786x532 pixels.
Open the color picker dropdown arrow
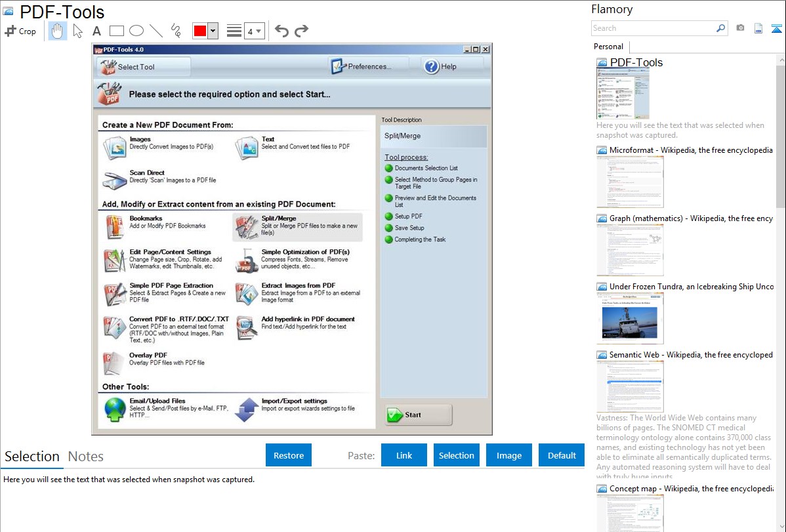(213, 31)
